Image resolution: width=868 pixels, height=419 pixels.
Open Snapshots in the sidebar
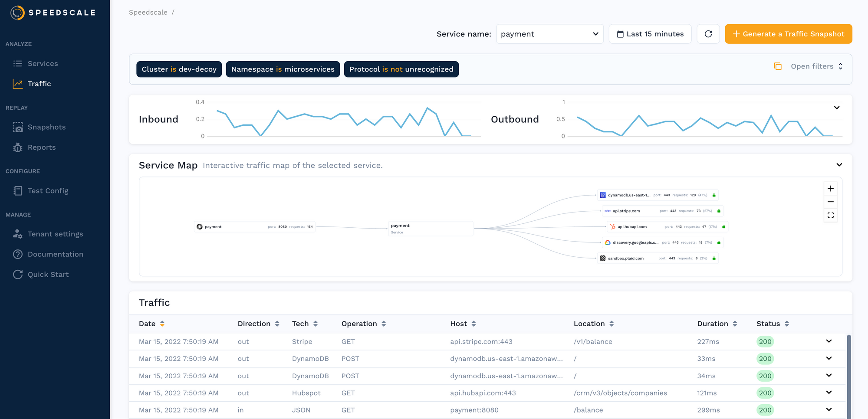pyautogui.click(x=46, y=127)
